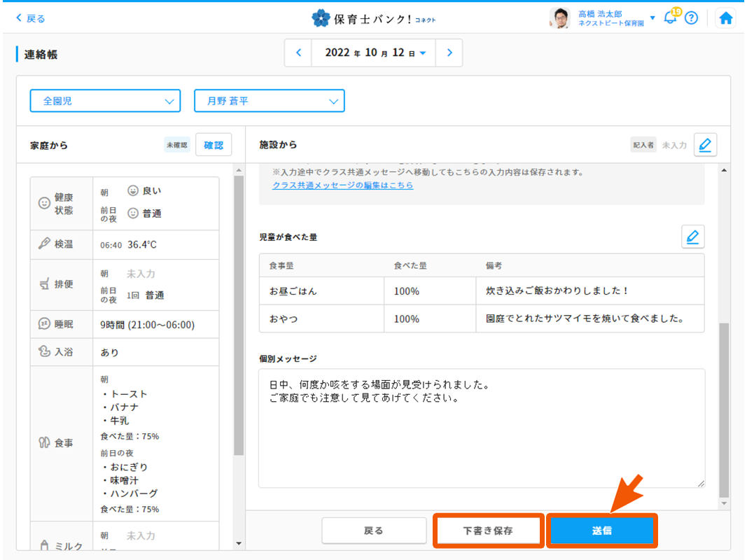
Task: Click edit pencil icon for 児童が食べた量
Action: point(692,237)
